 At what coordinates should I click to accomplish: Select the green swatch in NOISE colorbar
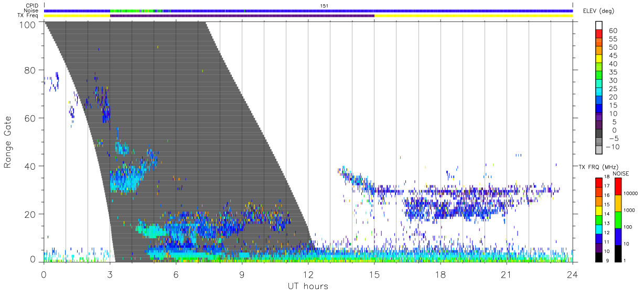click(617, 219)
